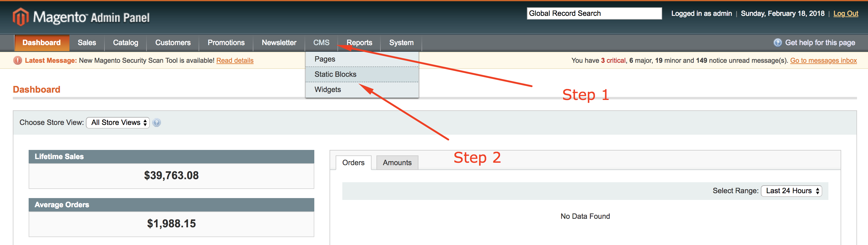Screen dimensions: 868x245
Task: Click the Lifetime Sales value $39,763.08
Action: click(171, 176)
